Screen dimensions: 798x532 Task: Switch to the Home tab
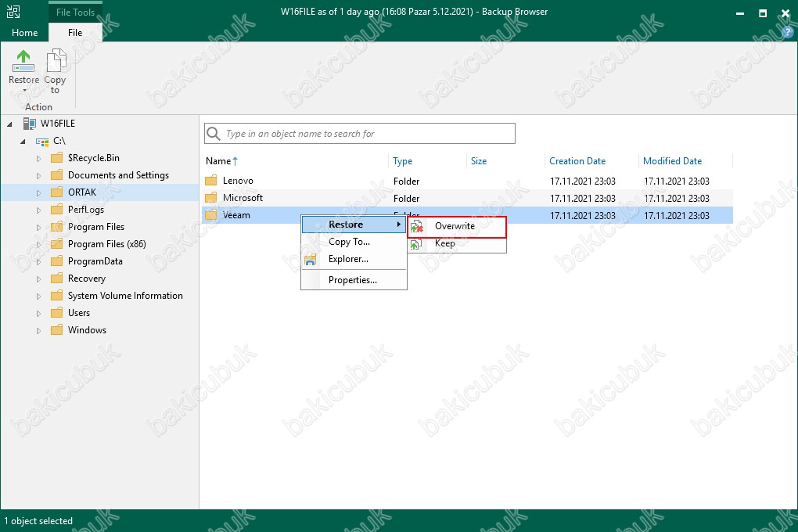coord(24,33)
